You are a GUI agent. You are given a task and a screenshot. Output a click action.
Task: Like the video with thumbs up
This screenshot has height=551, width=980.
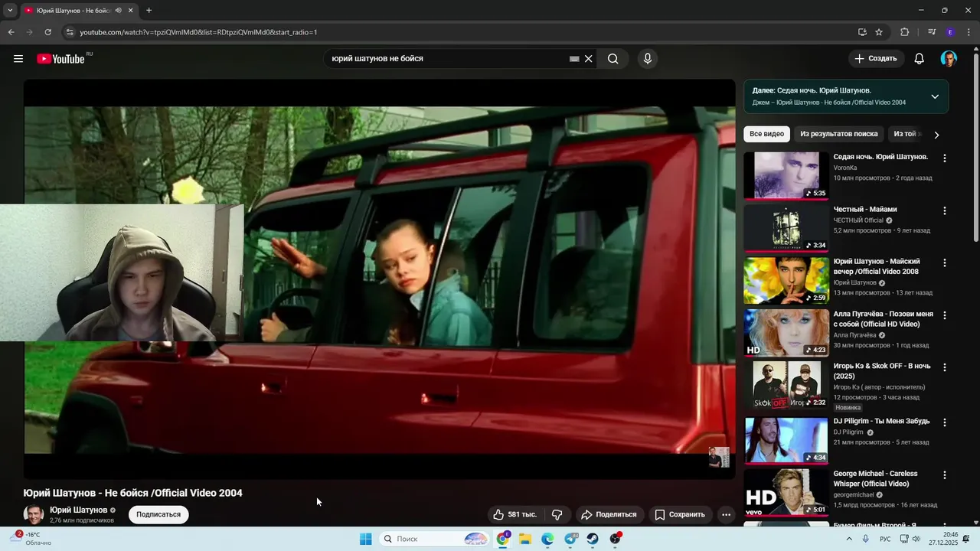(x=514, y=515)
